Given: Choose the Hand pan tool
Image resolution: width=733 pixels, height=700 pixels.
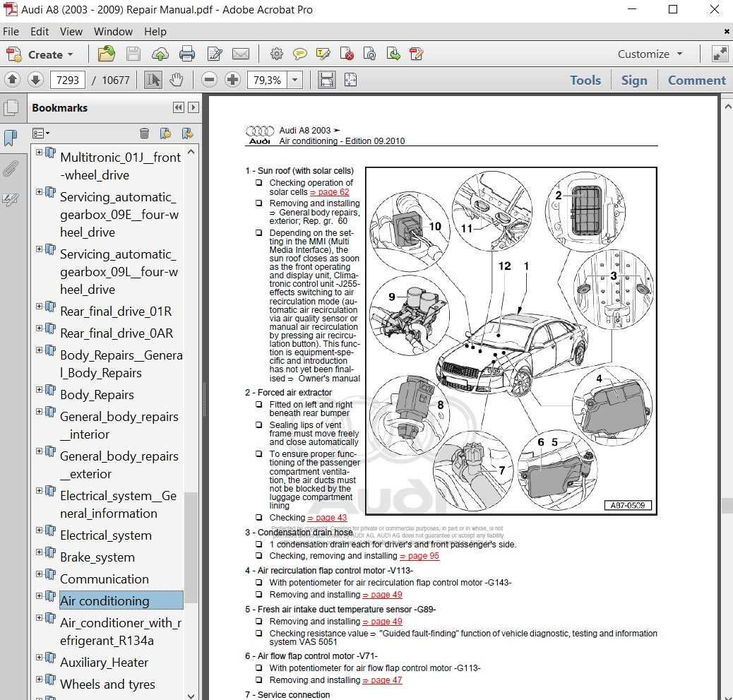Looking at the screenshot, I should pos(177,80).
